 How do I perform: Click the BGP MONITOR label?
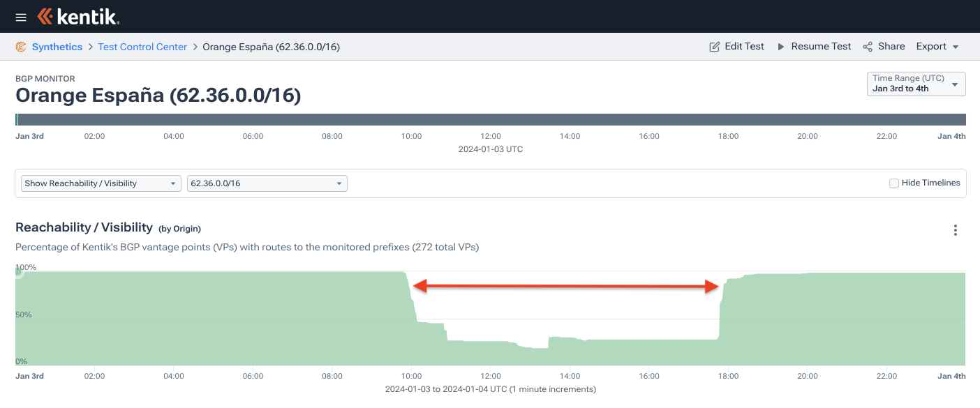pyautogui.click(x=45, y=79)
